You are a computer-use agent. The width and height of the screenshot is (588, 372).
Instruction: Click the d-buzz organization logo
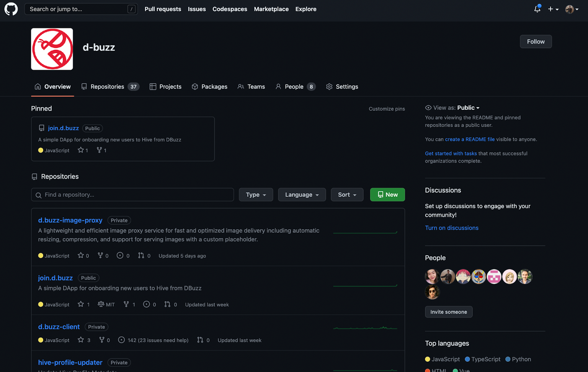pyautogui.click(x=52, y=49)
